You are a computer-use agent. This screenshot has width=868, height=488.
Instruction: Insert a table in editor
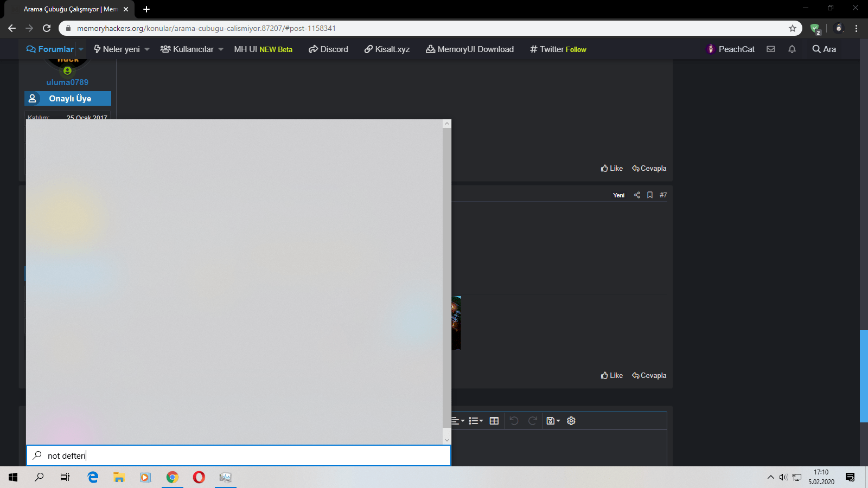[494, 421]
